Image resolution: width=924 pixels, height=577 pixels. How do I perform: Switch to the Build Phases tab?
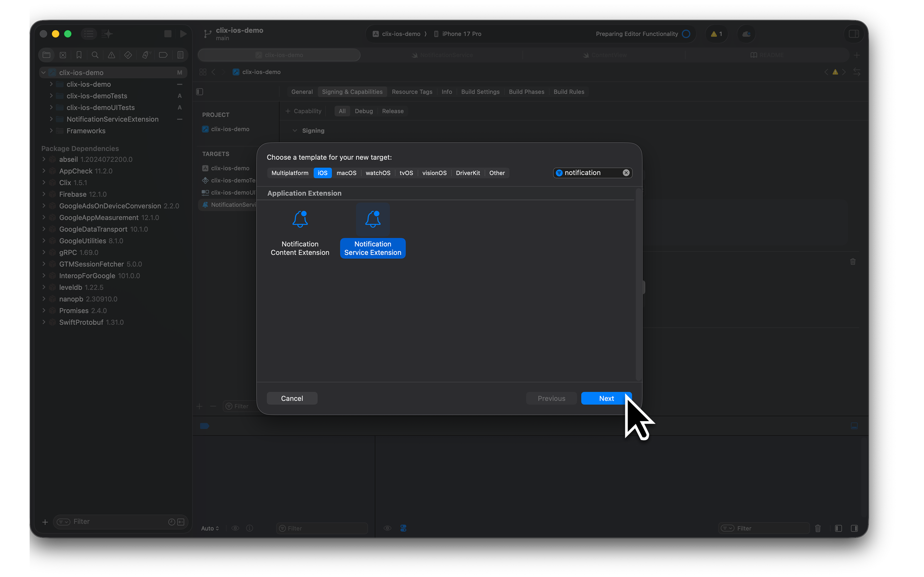[526, 92]
